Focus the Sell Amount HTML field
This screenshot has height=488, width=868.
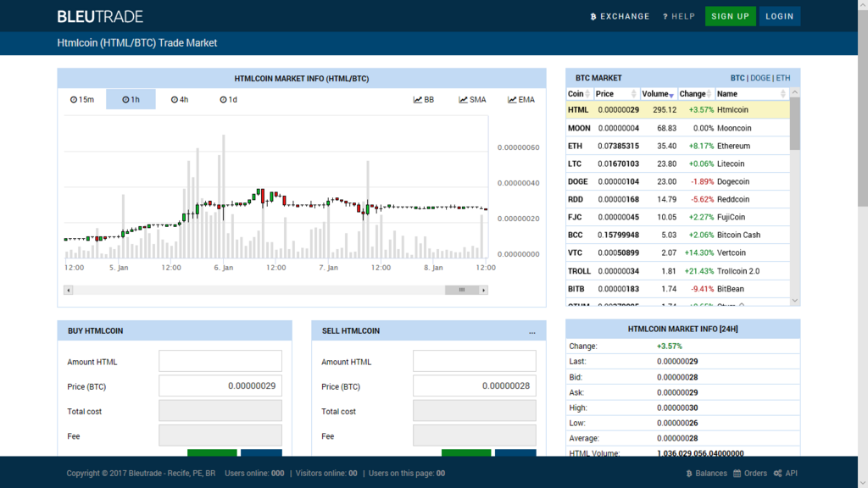click(475, 361)
